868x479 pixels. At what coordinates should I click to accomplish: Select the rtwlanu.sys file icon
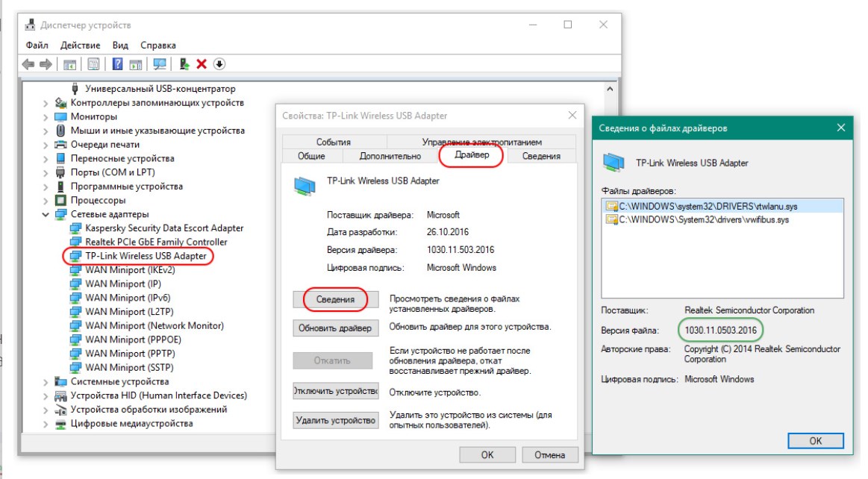(611, 207)
